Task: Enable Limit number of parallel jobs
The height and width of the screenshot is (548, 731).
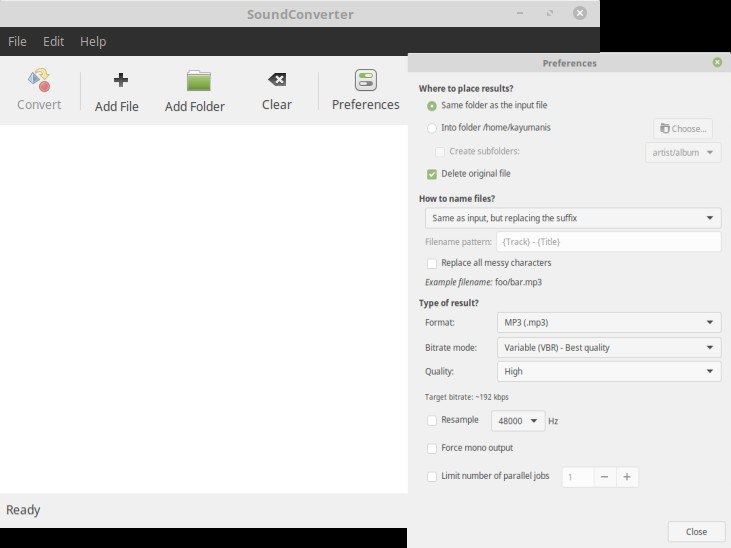Action: pos(432,476)
